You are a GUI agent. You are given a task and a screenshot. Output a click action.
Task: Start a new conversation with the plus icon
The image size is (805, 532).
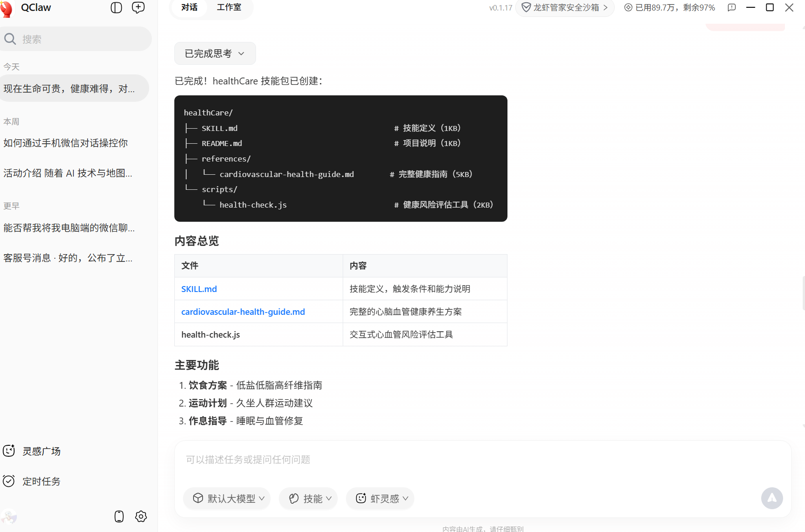click(138, 8)
